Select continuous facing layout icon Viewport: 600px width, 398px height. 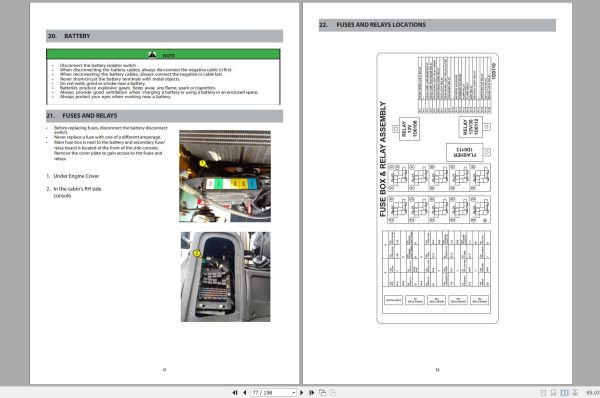(x=575, y=393)
